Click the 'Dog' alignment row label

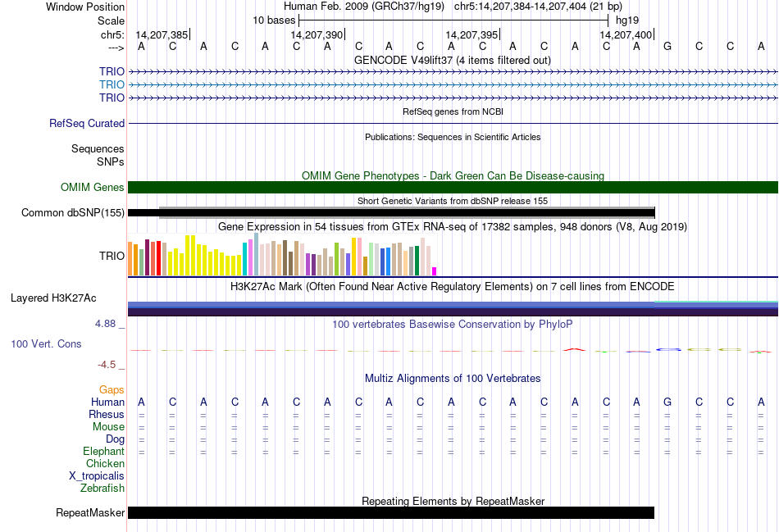click(x=115, y=439)
